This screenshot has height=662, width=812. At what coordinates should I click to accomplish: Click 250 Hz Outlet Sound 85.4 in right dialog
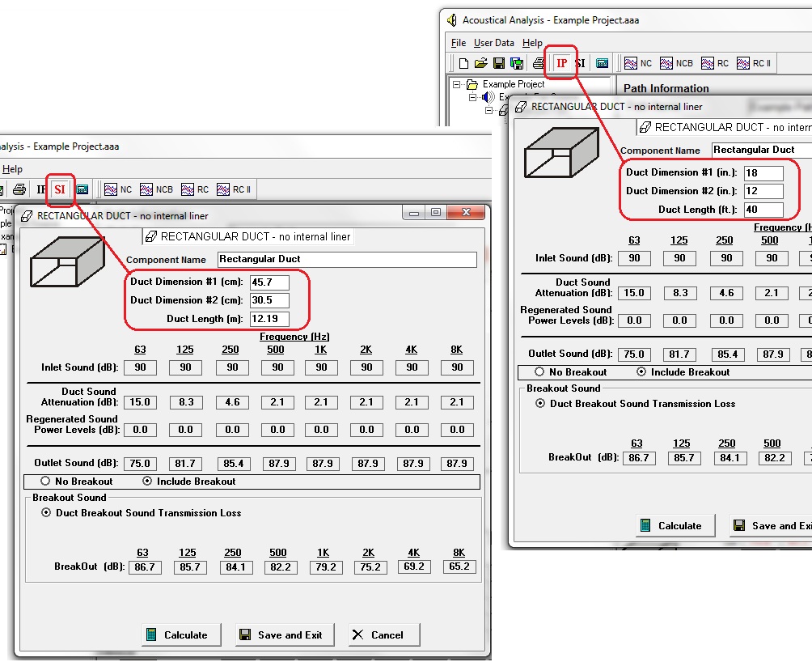pyautogui.click(x=728, y=354)
